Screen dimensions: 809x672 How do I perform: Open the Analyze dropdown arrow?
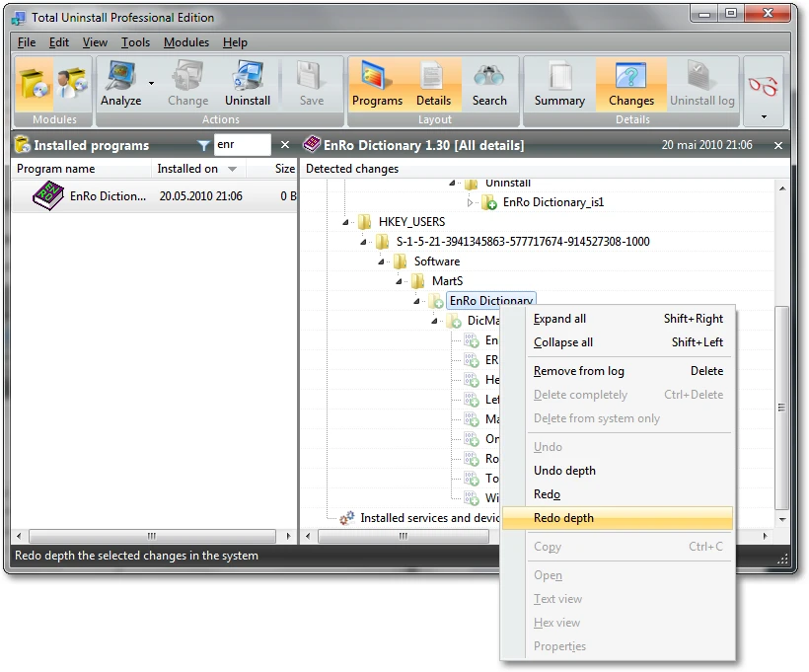pos(151,83)
